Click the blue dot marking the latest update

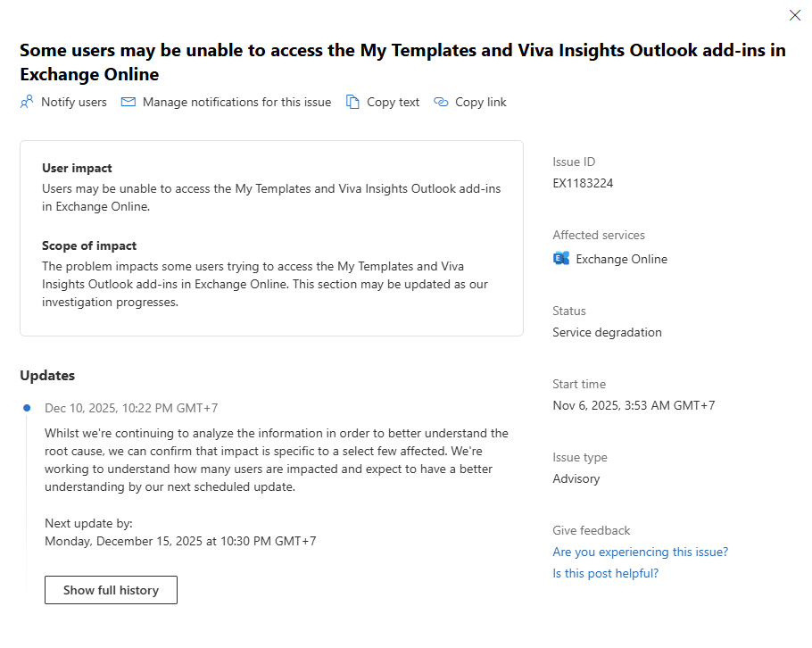[x=27, y=408]
